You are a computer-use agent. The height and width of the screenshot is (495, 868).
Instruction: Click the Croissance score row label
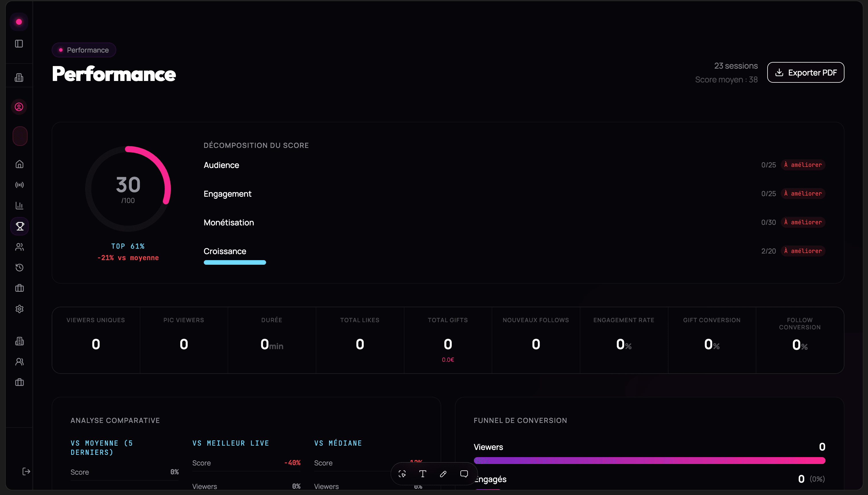pyautogui.click(x=225, y=251)
